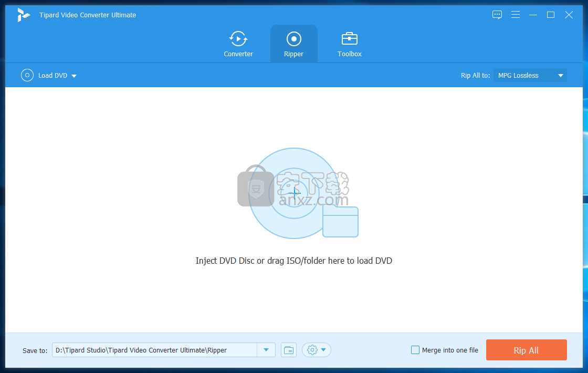Expand the arrow beside the settings gear
The height and width of the screenshot is (373, 588).
tap(324, 350)
